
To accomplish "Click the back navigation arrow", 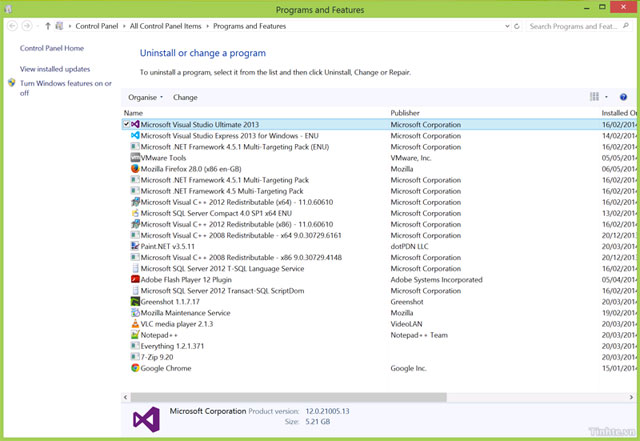I will point(13,26).
